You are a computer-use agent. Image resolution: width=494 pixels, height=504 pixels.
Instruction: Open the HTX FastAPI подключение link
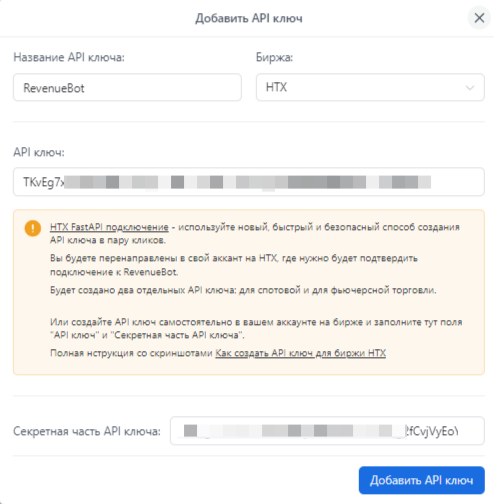coord(109,227)
